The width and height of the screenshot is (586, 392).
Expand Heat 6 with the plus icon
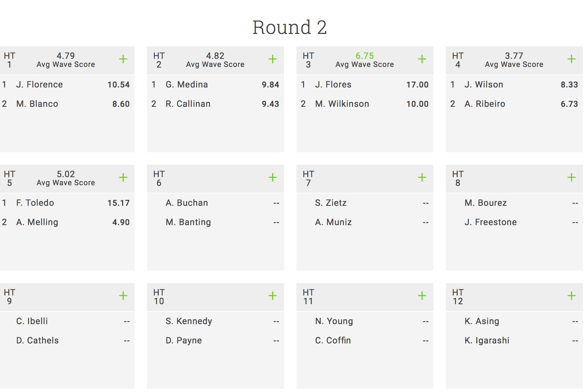click(273, 177)
